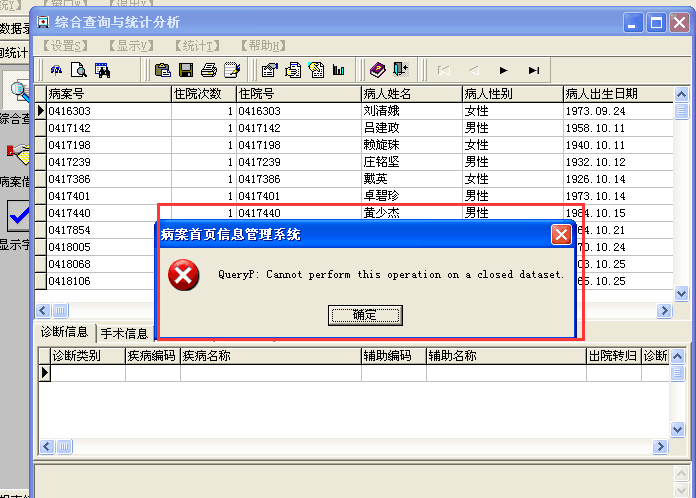Click the 辅助名称 column header
This screenshot has height=498, width=696.
click(x=506, y=356)
